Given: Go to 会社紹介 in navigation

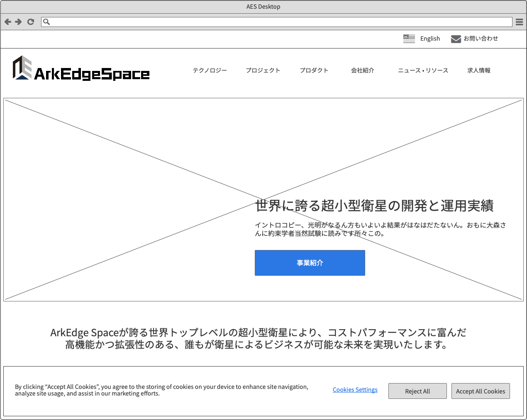Looking at the screenshot, I should pos(362,70).
